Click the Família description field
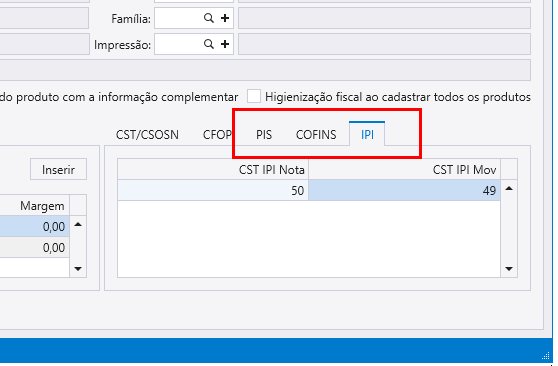The width and height of the screenshot is (558, 366). click(384, 18)
